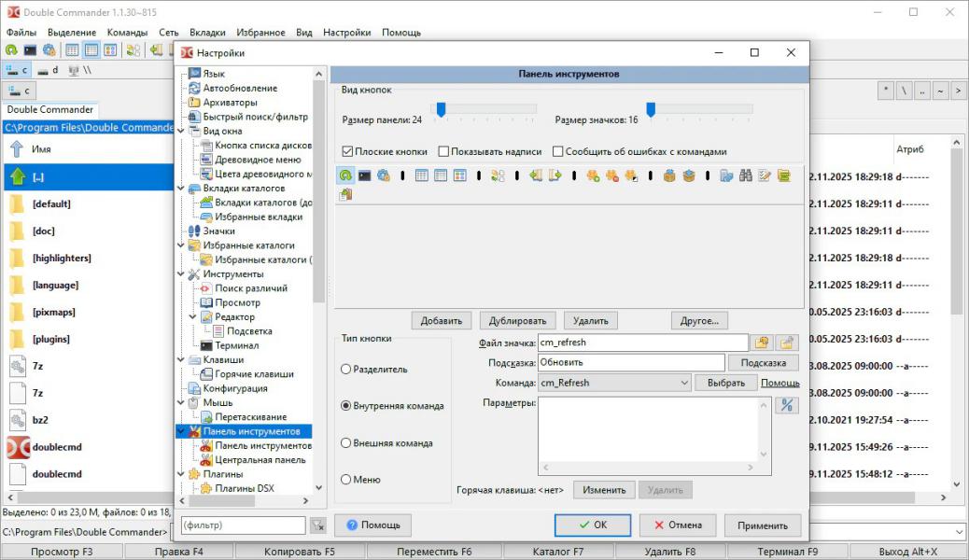The width and height of the screenshot is (969, 560).
Task: Click the Помощь link next to Выбрать
Action: 779,383
